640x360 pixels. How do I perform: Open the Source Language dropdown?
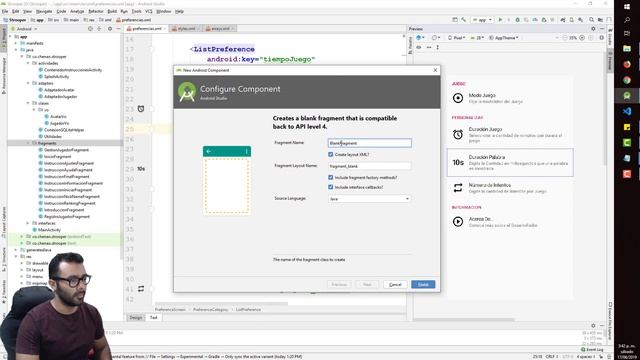pyautogui.click(x=369, y=199)
